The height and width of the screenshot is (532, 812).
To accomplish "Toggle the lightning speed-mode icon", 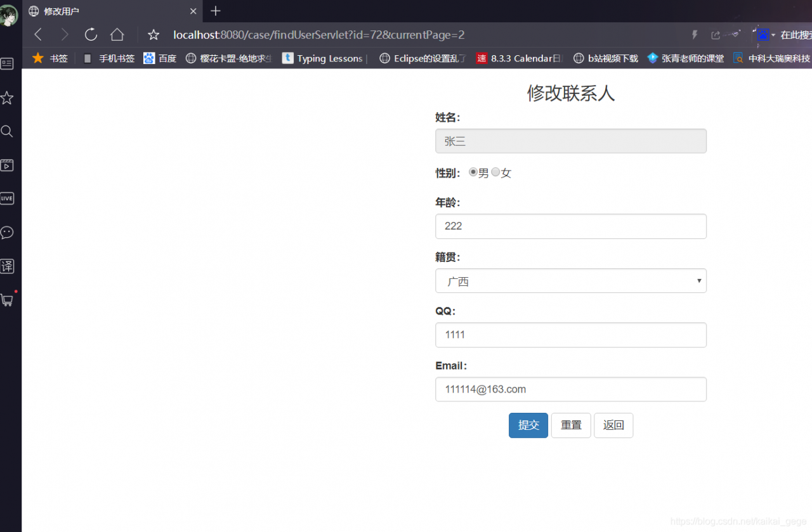I will coord(694,35).
